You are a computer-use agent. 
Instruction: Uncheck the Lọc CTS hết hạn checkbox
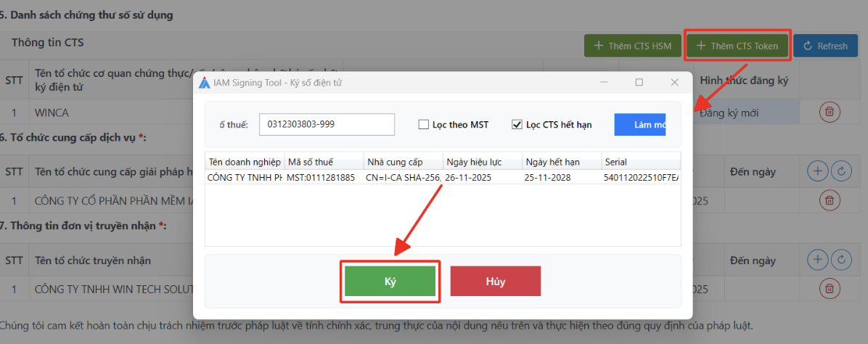[x=517, y=125]
